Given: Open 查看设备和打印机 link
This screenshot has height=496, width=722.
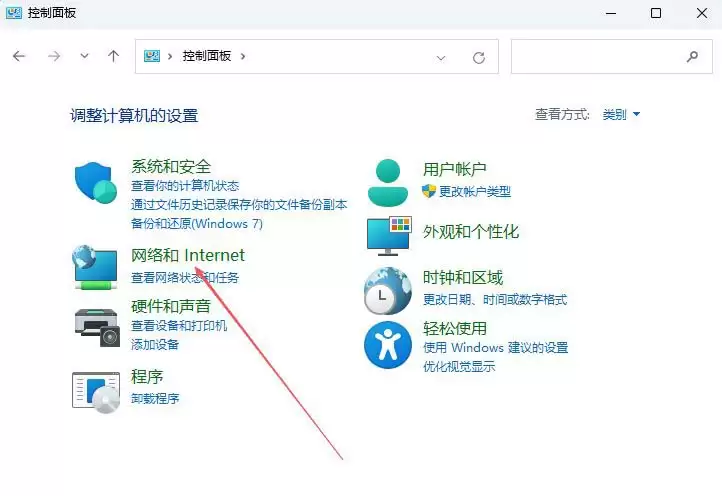Looking at the screenshot, I should click(179, 326).
